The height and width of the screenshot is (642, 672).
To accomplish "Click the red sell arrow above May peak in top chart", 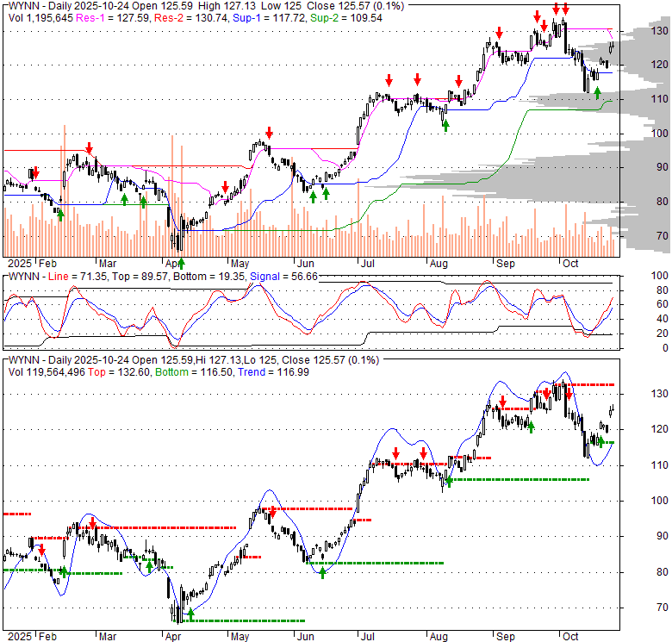I will (269, 133).
